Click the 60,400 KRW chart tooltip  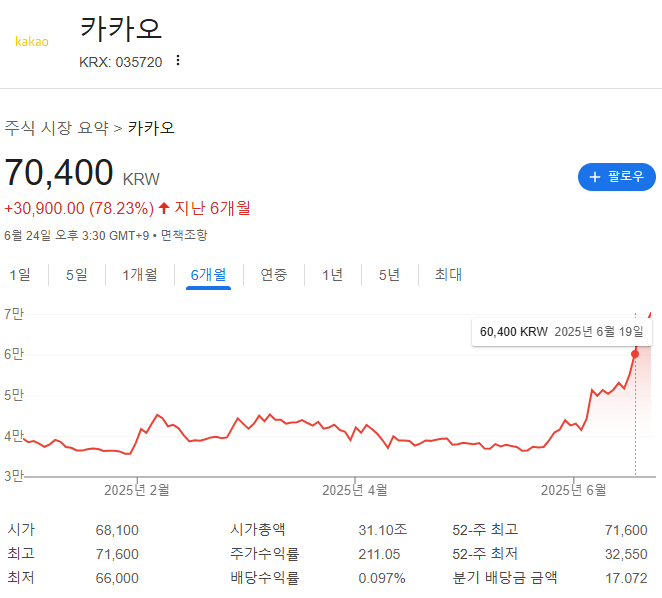pos(562,332)
